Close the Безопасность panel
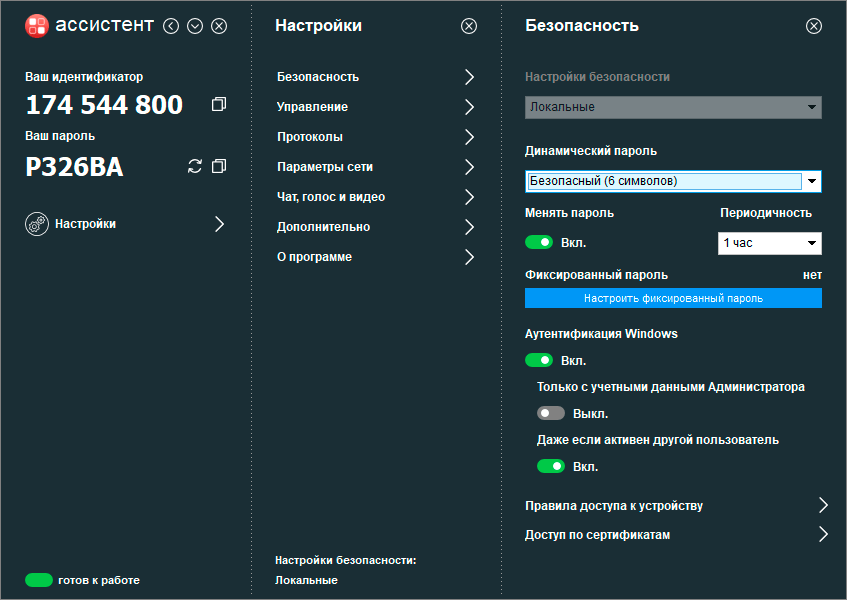The height and width of the screenshot is (600, 847). coord(814,26)
